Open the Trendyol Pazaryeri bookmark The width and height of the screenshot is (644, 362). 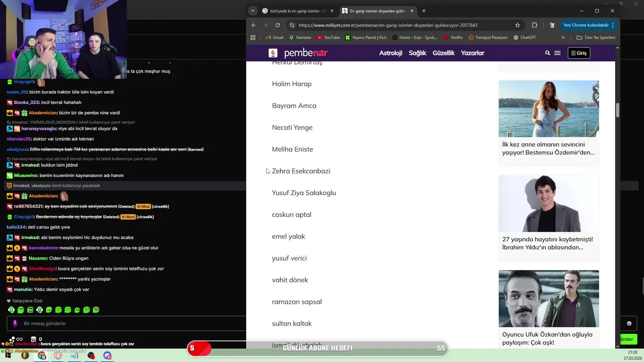[488, 38]
